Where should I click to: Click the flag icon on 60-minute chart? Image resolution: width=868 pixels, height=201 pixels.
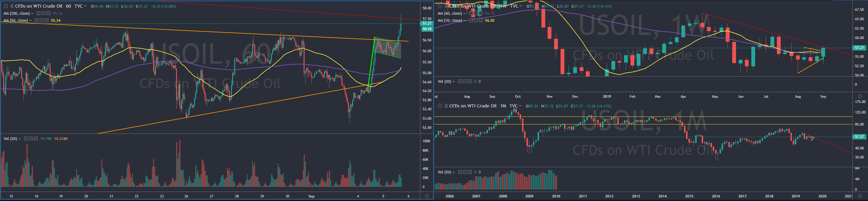(x=12, y=6)
